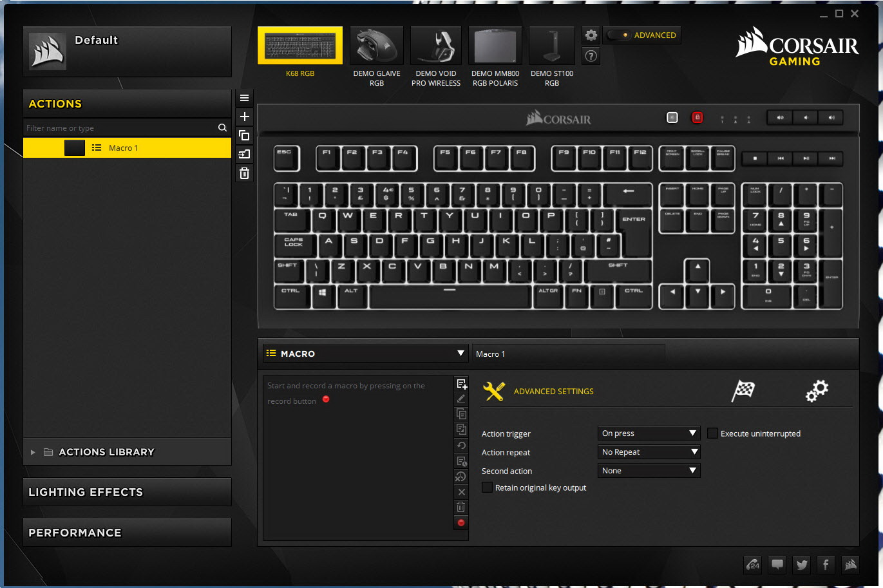Open the chat feedback icon at bottom
This screenshot has width=883, height=588.
click(x=777, y=565)
